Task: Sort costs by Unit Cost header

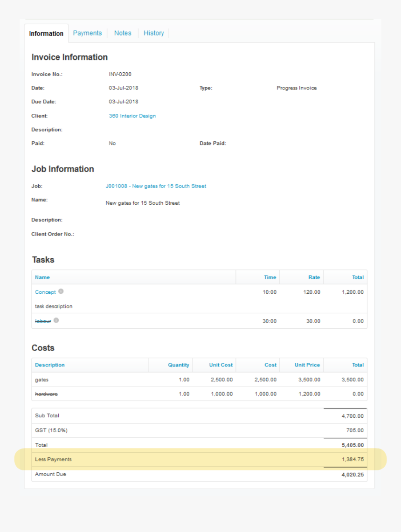Action: (x=221, y=365)
